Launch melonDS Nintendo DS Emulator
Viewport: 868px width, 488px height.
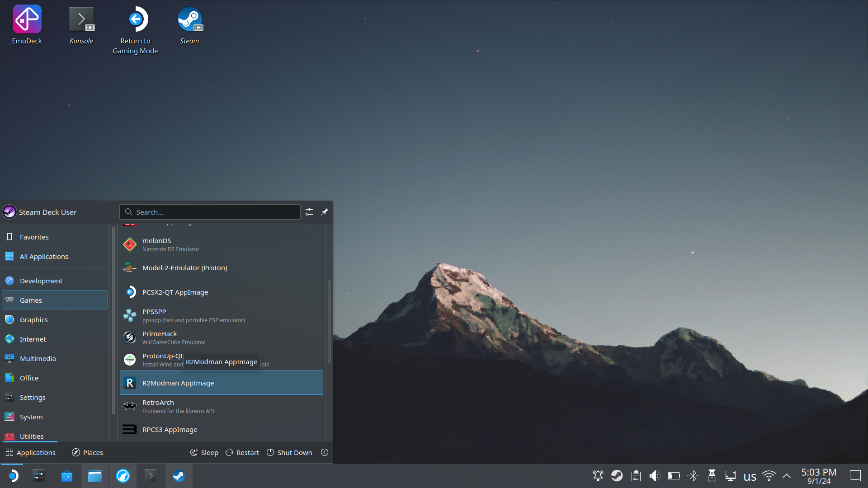[222, 244]
